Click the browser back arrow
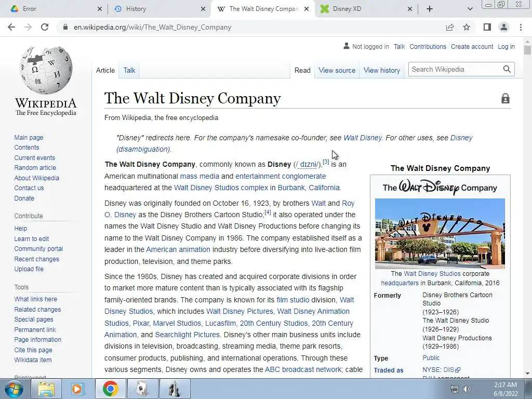The width and height of the screenshot is (532, 399). [x=11, y=27]
